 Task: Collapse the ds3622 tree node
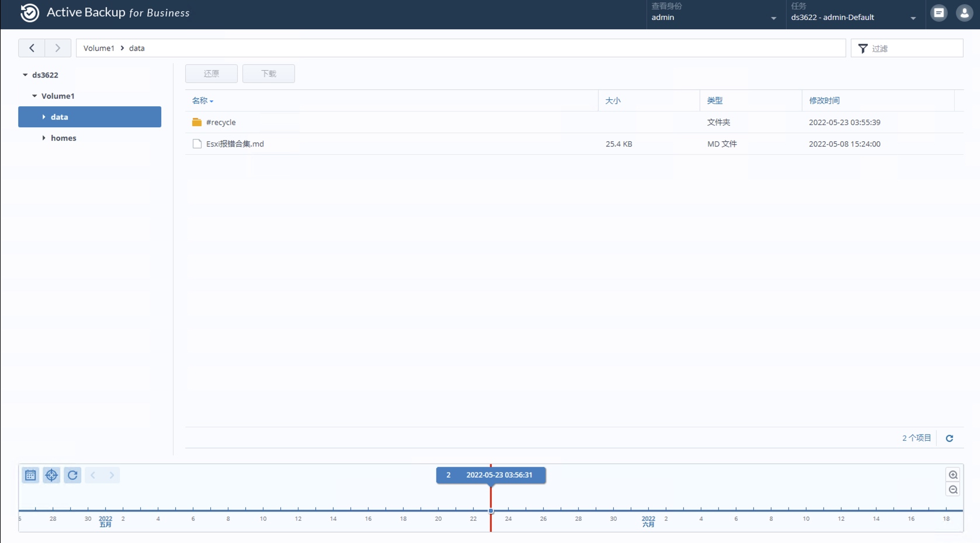pyautogui.click(x=25, y=75)
